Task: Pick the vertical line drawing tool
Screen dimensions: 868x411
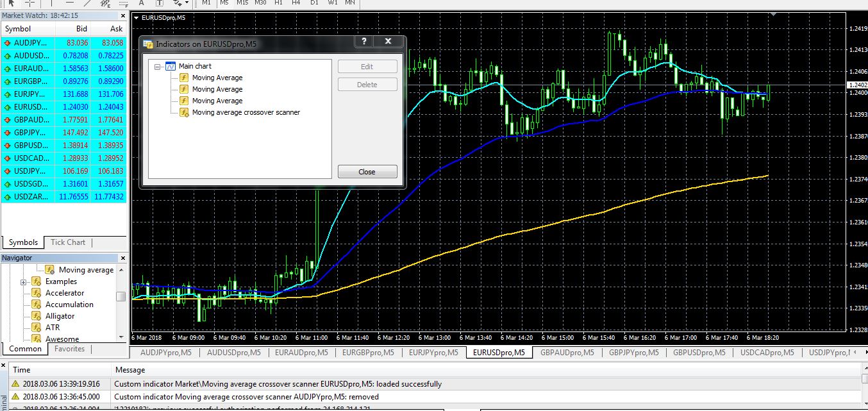Action: [50, 3]
